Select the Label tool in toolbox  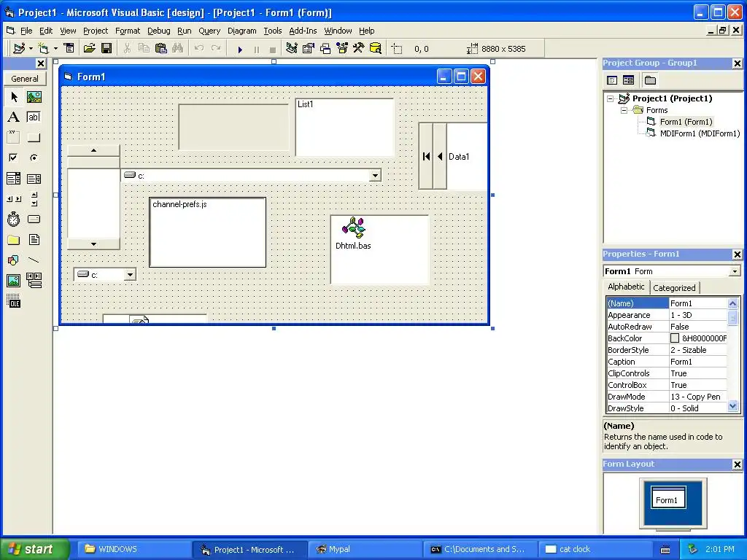point(14,117)
